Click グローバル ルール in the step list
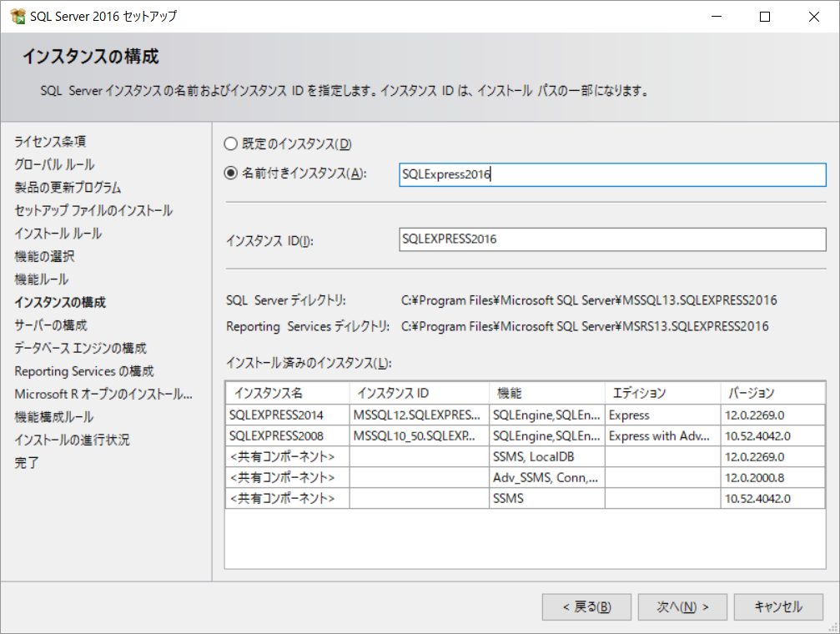The height and width of the screenshot is (634, 840). pyautogui.click(x=54, y=164)
